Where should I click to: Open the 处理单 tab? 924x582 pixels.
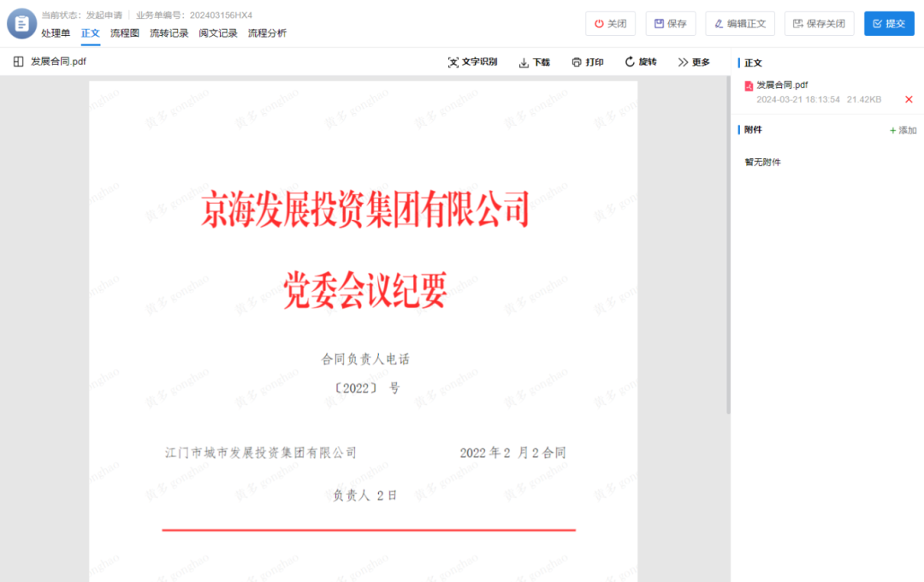point(56,33)
